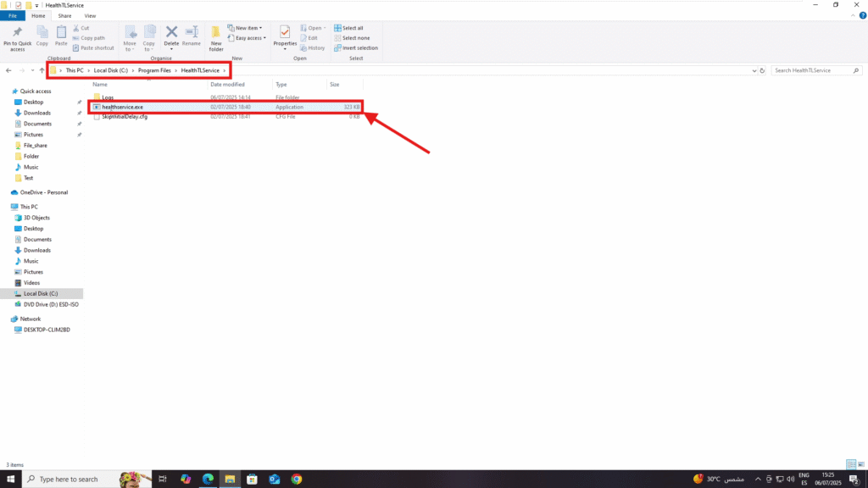Screen dimensions: 868x488
Task: Select Local Disk (C:) in navigation pane
Action: pos(41,294)
